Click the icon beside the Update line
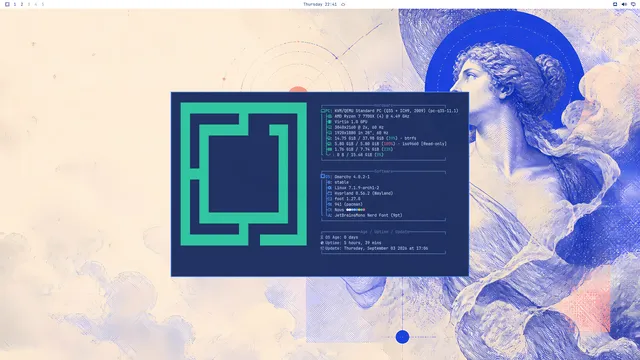The height and width of the screenshot is (360, 640). [322, 248]
